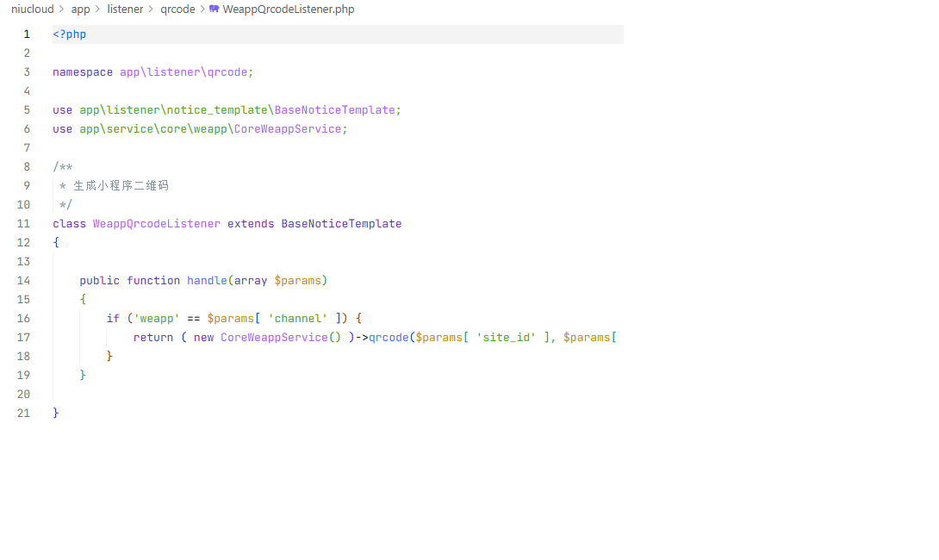
Task: Expand the chevron after app breadcrumb
Action: point(97,9)
